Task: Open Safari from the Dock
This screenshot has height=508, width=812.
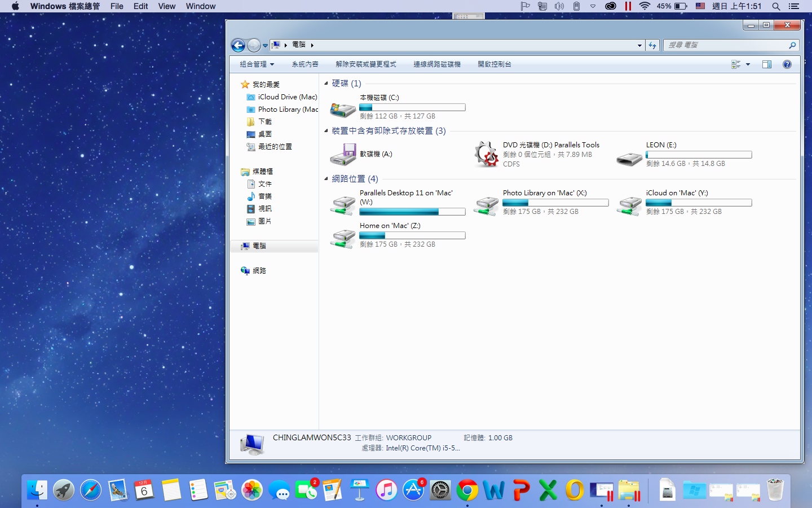Action: 91,490
